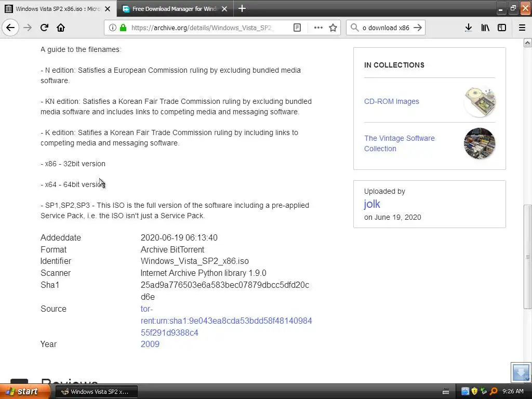The width and height of the screenshot is (532, 399).
Task: Toggle the browser sidebar
Action: [502, 28]
